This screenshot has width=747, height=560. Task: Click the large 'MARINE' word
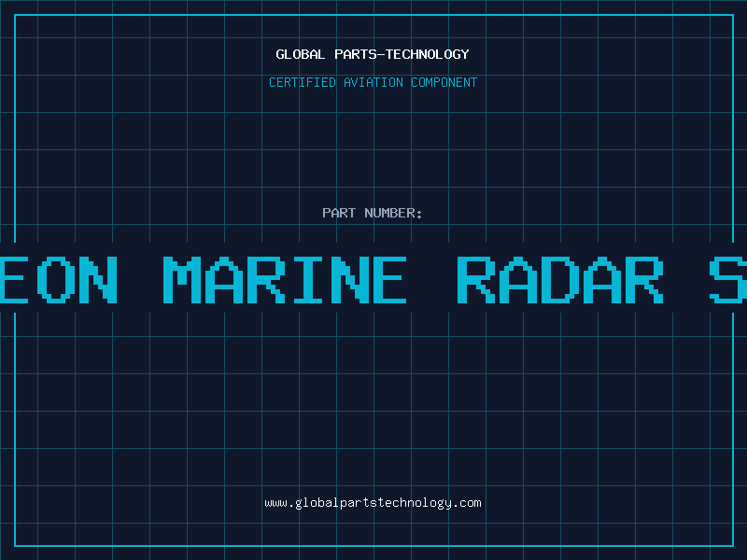(285, 280)
